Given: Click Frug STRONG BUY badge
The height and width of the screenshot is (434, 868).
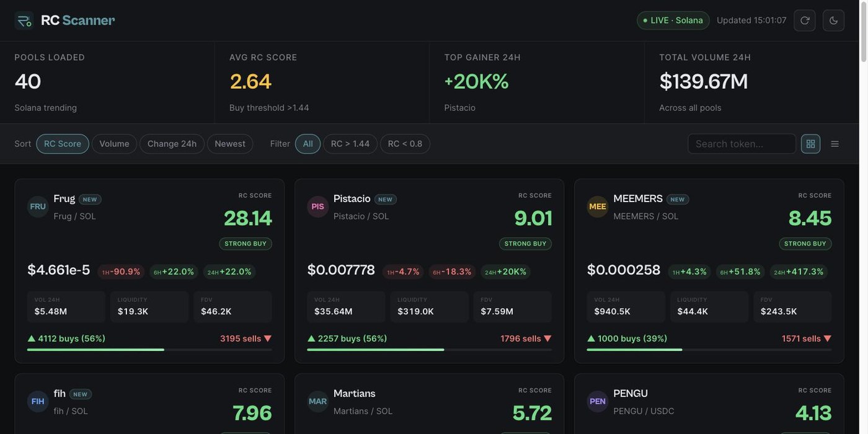Looking at the screenshot, I should [246, 244].
